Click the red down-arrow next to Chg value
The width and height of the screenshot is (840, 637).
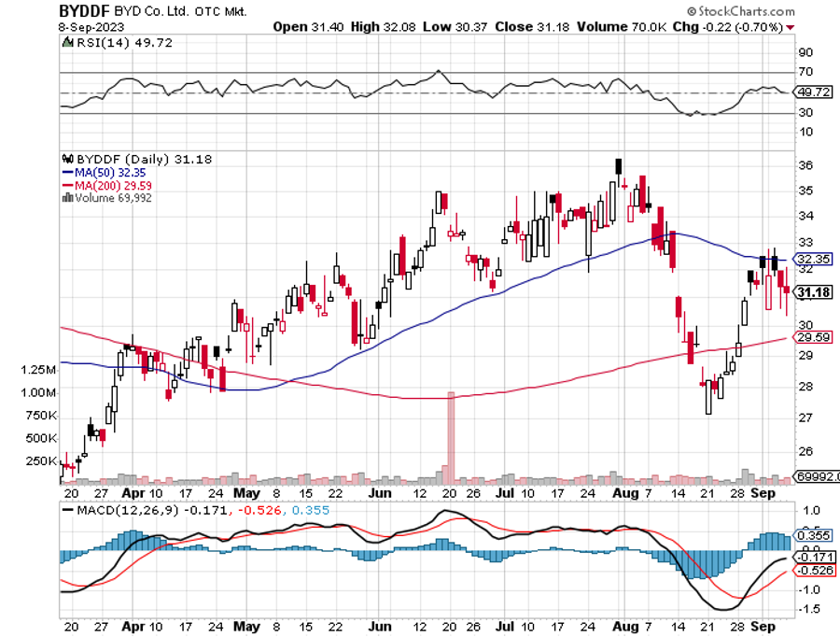tap(791, 27)
